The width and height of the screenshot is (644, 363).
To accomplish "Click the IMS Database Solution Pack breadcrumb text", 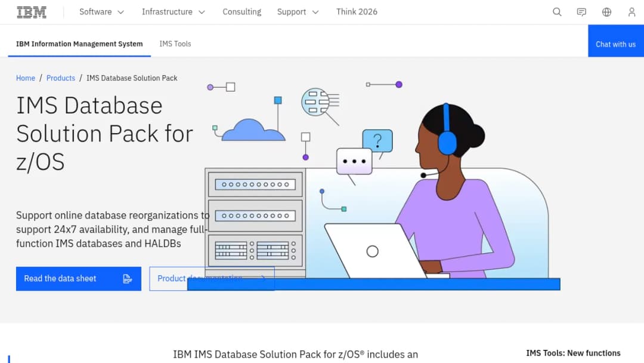I will pyautogui.click(x=132, y=78).
